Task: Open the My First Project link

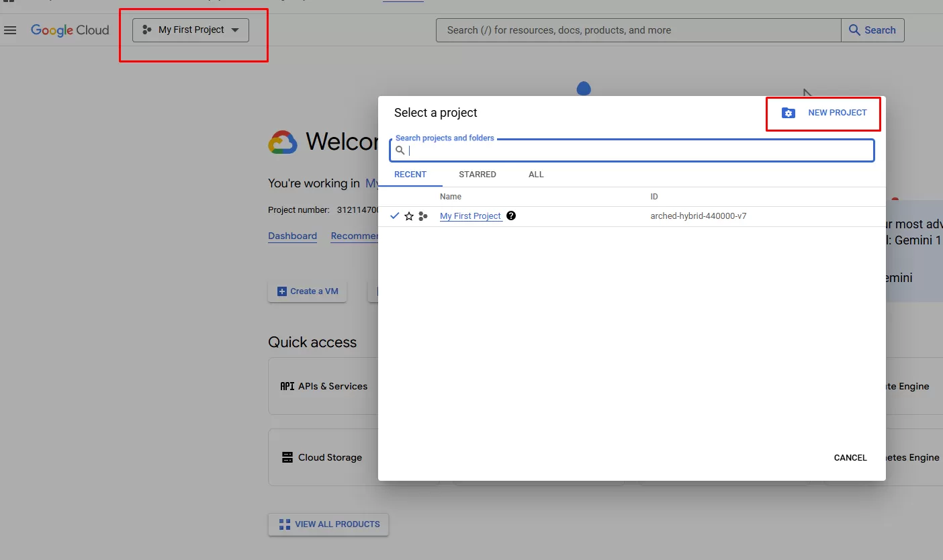Action: click(471, 216)
